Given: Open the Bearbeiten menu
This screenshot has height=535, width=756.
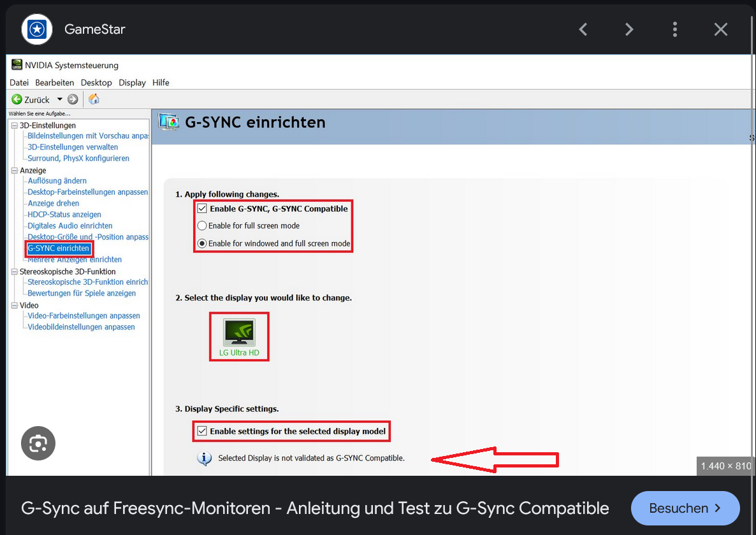Looking at the screenshot, I should [x=54, y=82].
